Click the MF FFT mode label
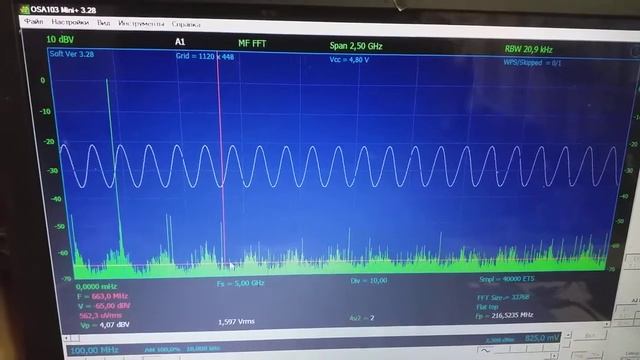640x360 pixels. tap(252, 43)
